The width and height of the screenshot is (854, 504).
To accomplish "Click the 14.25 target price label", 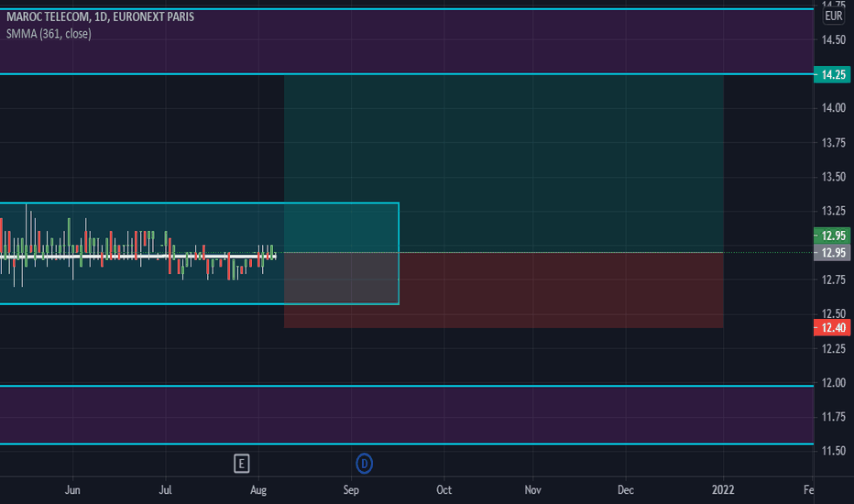I will click(832, 74).
